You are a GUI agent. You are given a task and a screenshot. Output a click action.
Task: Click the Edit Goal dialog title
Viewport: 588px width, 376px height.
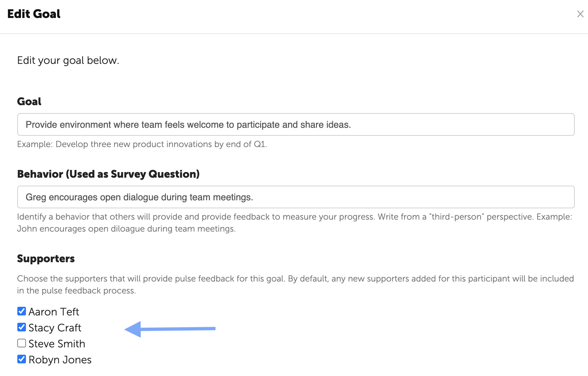pos(34,14)
